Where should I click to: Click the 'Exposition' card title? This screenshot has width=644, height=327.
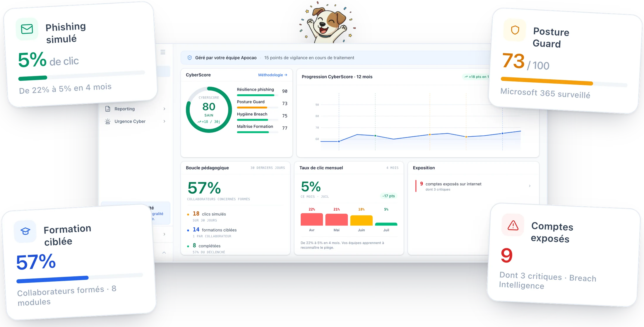click(424, 168)
